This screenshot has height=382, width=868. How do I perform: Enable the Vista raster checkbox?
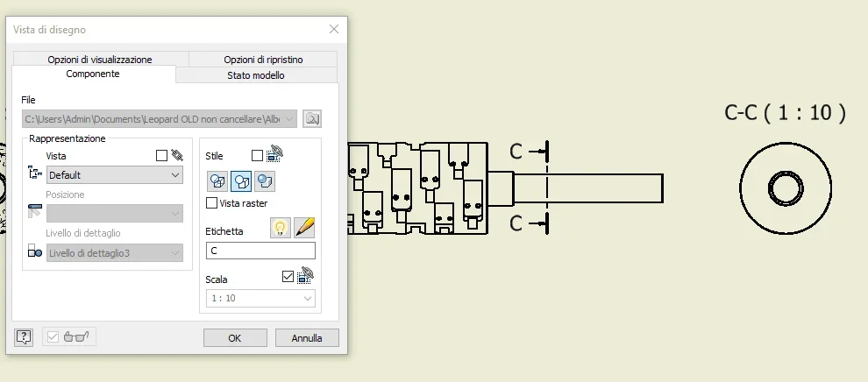click(x=211, y=203)
